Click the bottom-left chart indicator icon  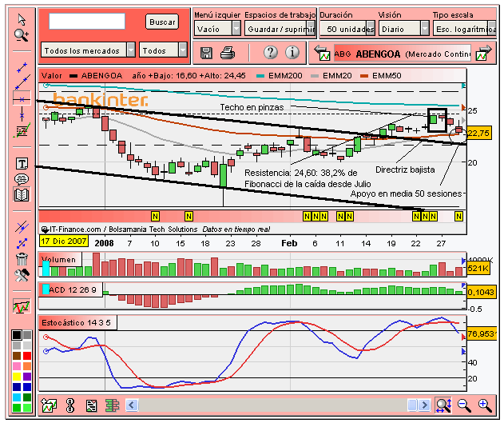(x=49, y=405)
